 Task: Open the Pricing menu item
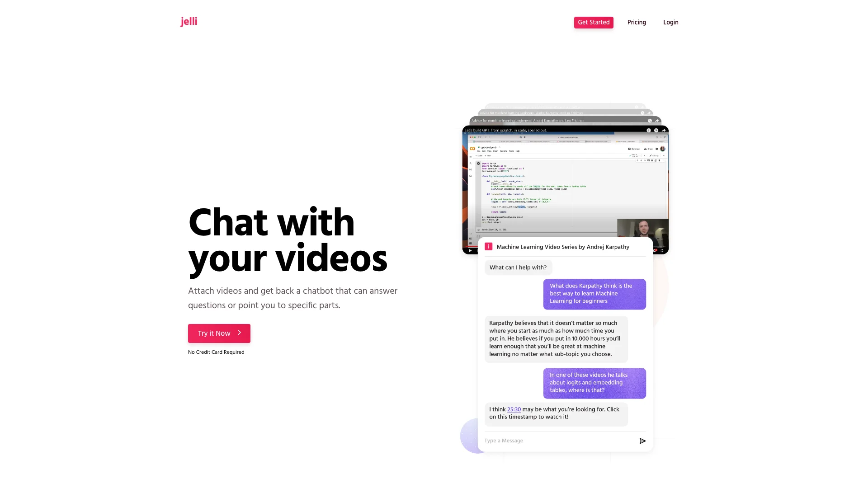637,22
